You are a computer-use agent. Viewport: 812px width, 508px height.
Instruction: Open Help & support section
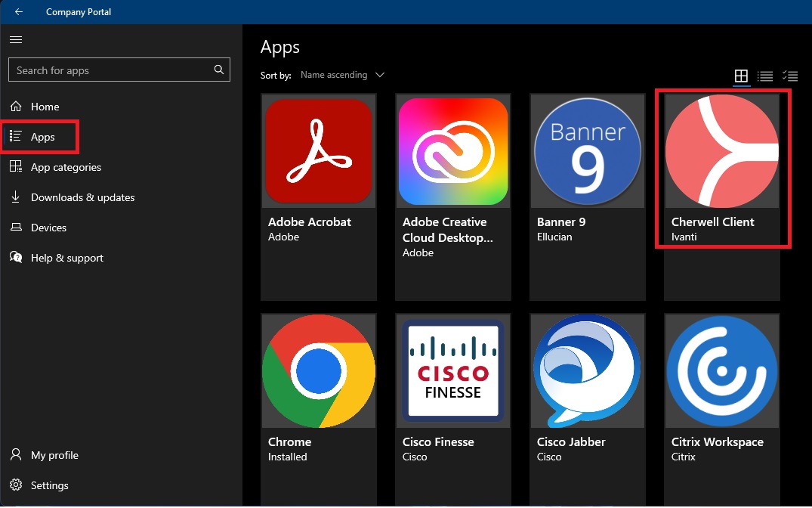(x=66, y=258)
